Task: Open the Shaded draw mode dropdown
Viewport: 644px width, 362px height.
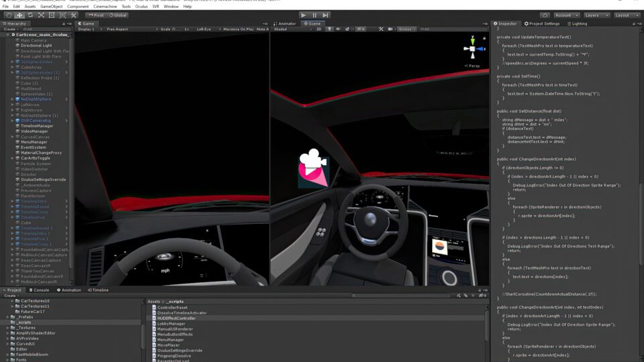Action: point(292,29)
